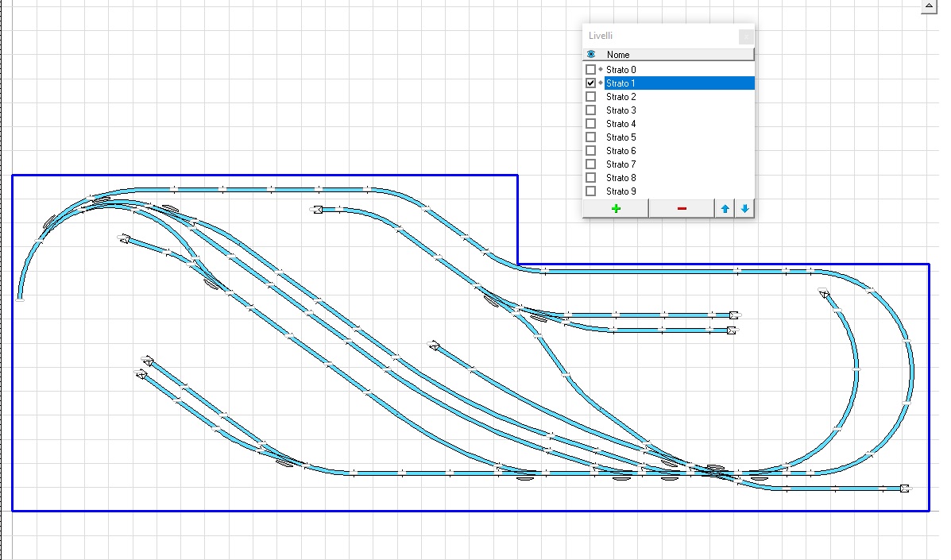Select the Strato 2 layer row
The image size is (951, 560).
point(621,97)
